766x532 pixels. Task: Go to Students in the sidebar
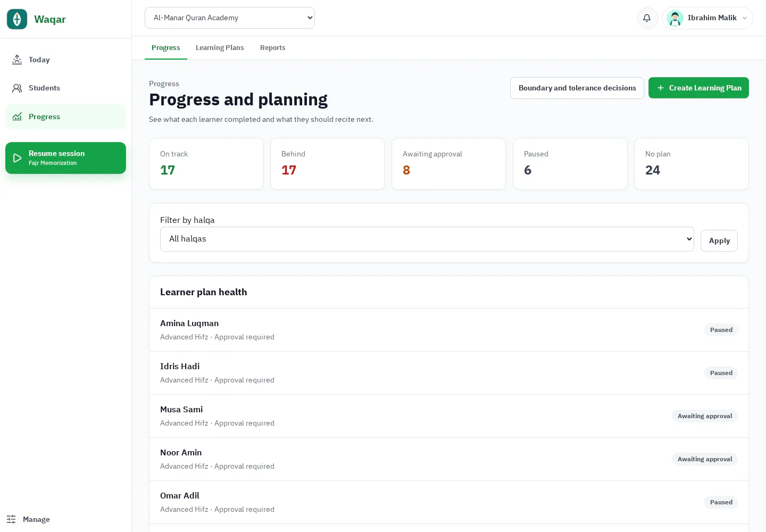(x=65, y=88)
